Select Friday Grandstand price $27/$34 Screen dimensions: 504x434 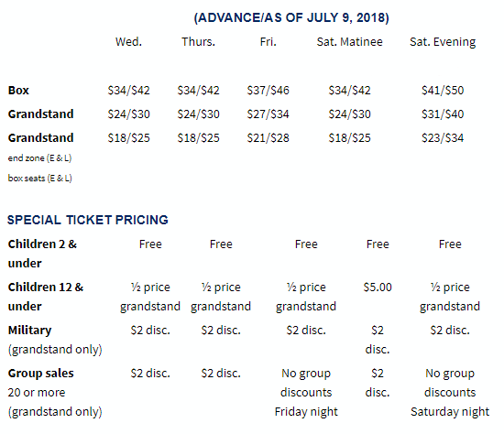coord(268,114)
